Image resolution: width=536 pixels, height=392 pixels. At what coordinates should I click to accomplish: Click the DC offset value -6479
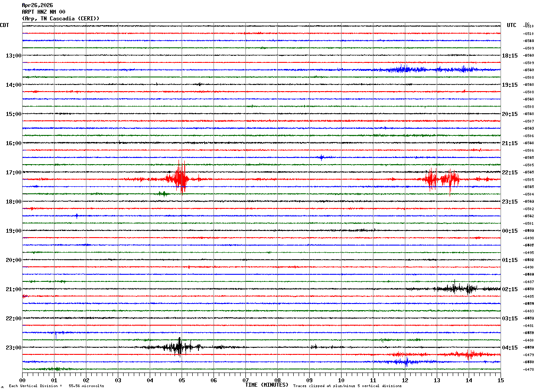point(529,355)
